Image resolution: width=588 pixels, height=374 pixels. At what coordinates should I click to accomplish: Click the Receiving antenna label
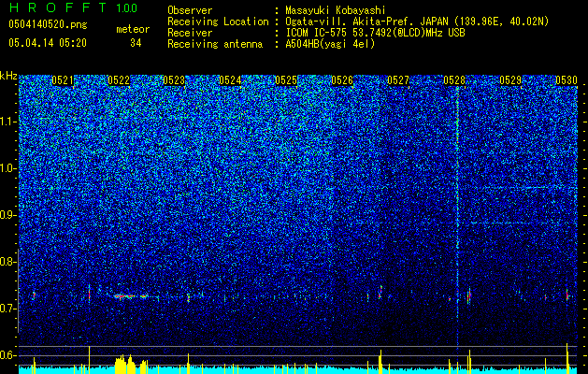pyautogui.click(x=215, y=44)
